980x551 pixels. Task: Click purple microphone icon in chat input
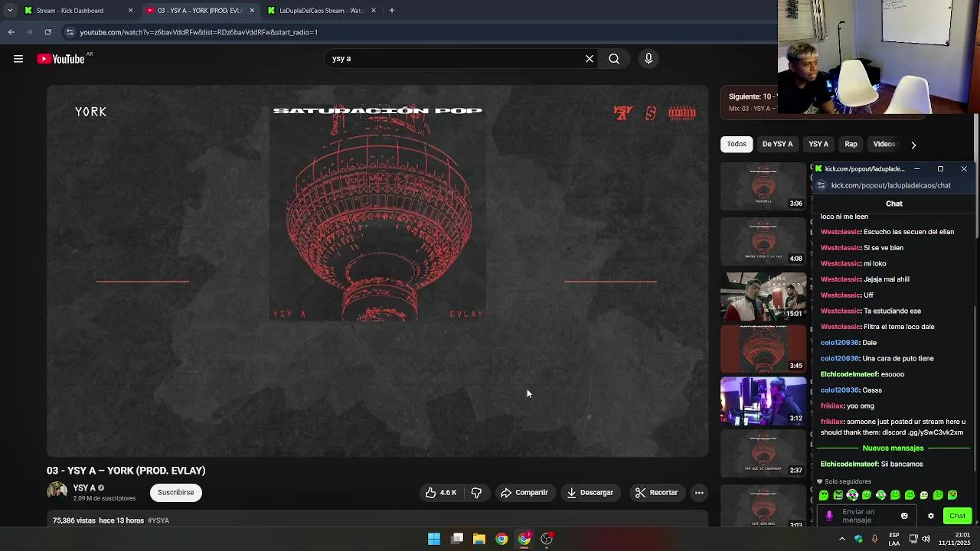tap(829, 516)
